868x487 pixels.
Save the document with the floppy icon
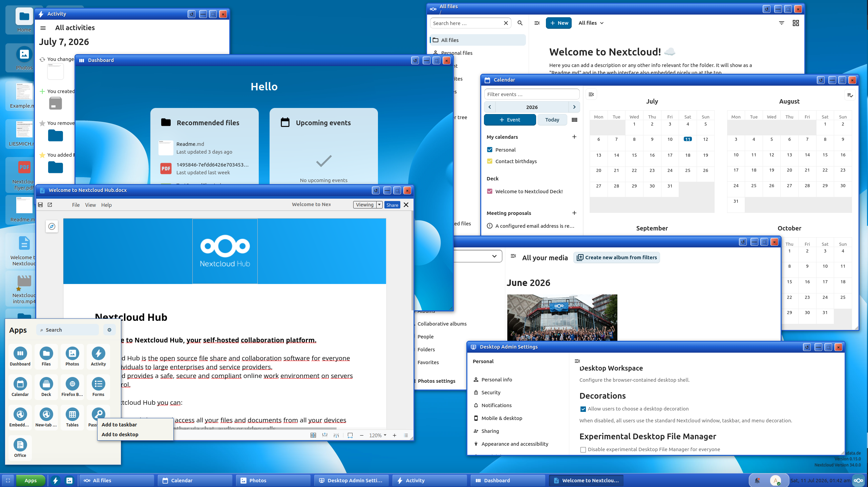[40, 205]
